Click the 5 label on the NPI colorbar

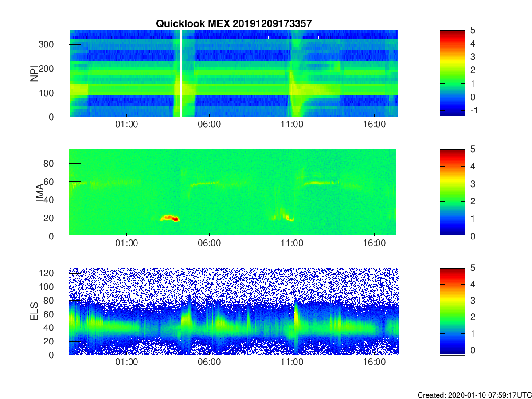pyautogui.click(x=472, y=31)
